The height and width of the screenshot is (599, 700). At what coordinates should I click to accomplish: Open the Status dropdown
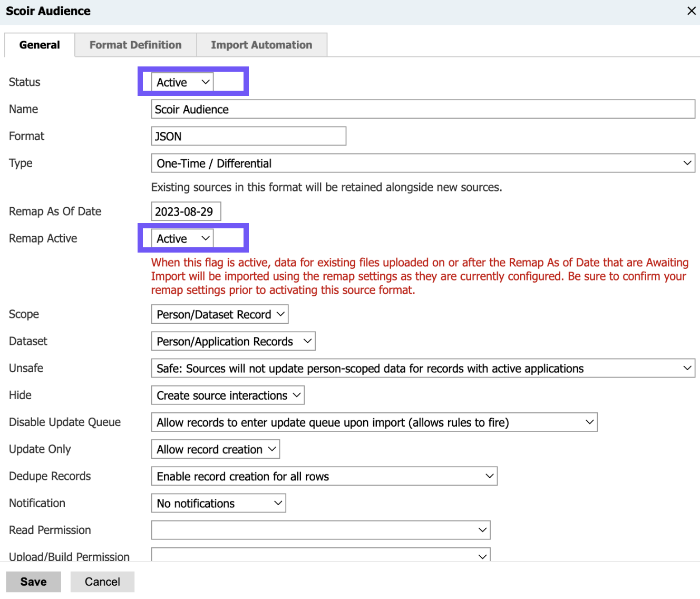point(182,82)
